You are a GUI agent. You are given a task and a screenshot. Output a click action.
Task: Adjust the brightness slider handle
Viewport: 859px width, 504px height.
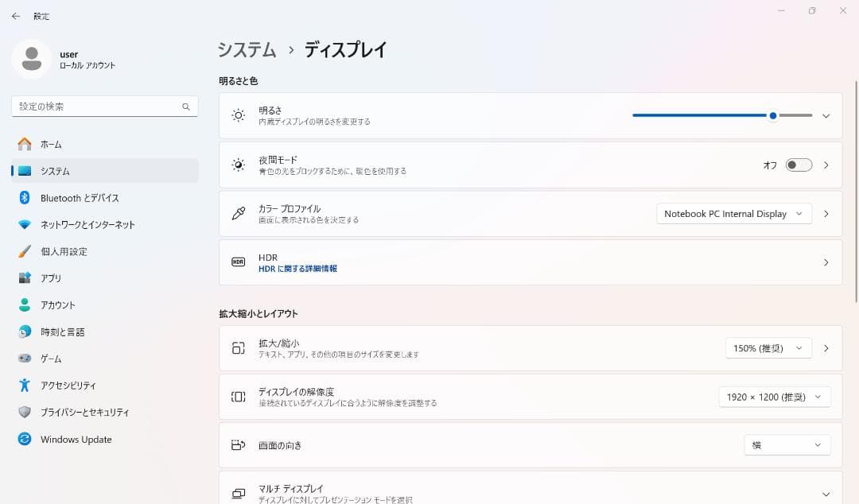coord(772,115)
